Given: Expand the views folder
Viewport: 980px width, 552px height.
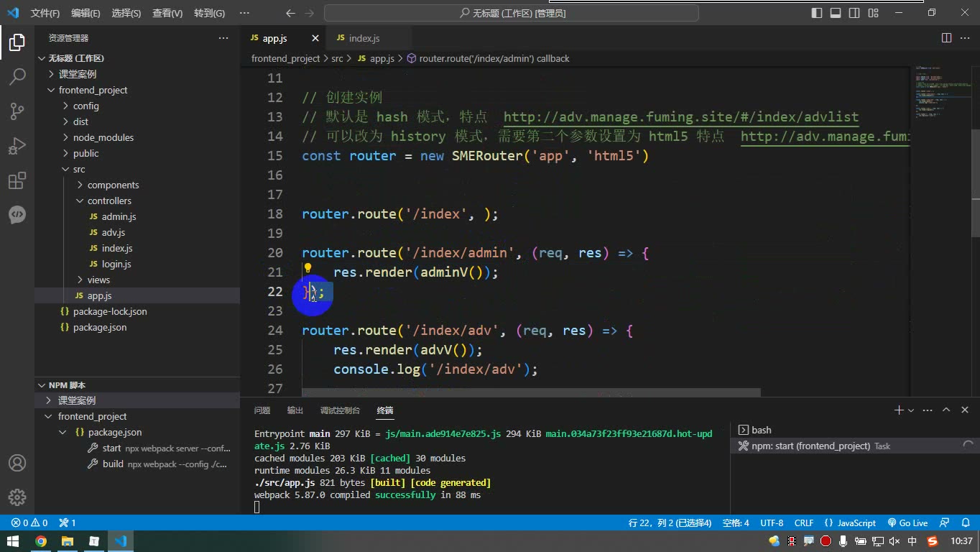Looking at the screenshot, I should coord(98,280).
